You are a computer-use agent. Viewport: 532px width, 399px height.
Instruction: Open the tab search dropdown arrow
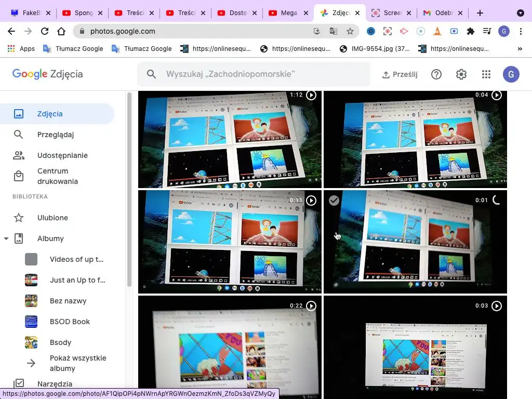click(520, 13)
